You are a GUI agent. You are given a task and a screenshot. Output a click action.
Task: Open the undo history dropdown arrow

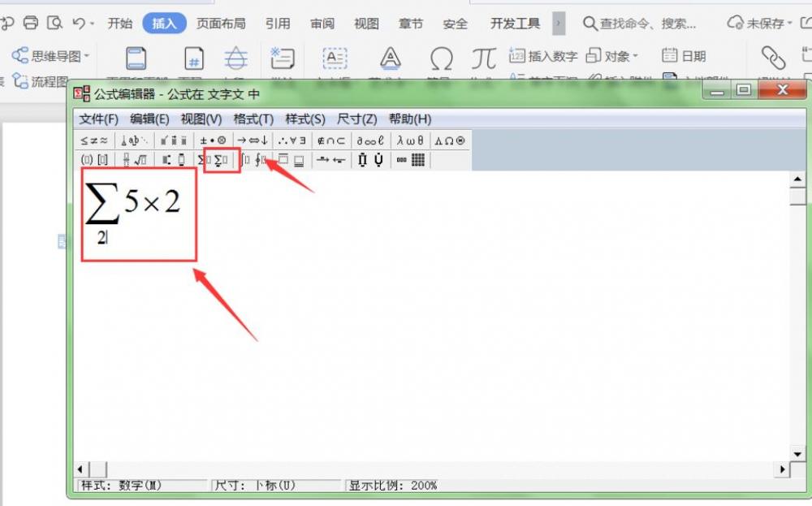(x=93, y=24)
